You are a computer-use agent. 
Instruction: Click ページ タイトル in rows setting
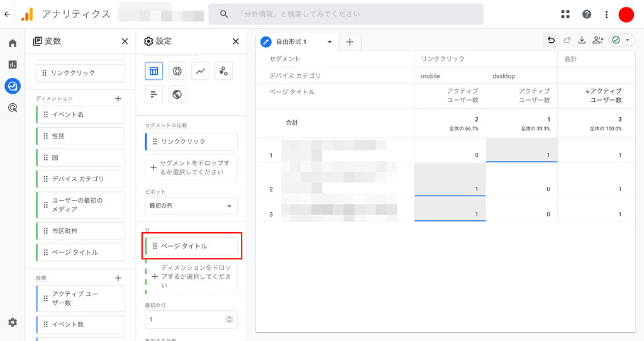click(191, 246)
